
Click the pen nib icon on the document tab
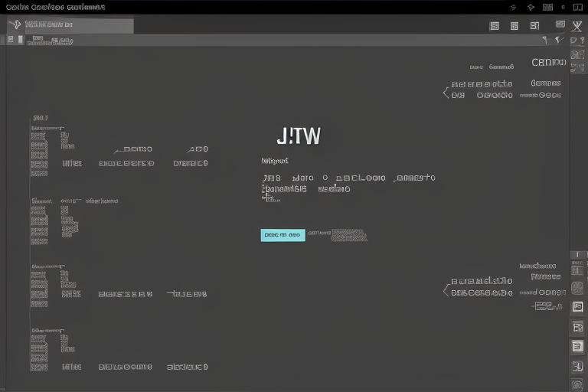(x=15, y=25)
